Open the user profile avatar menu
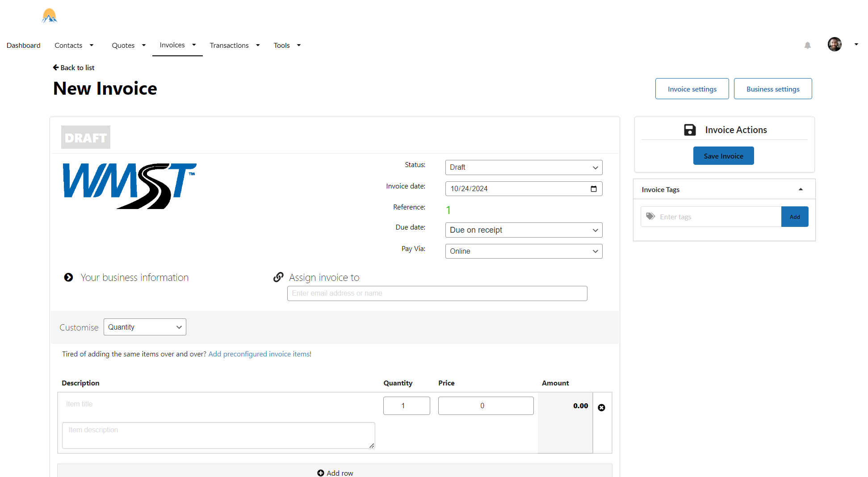The image size is (868, 477). pos(834,44)
